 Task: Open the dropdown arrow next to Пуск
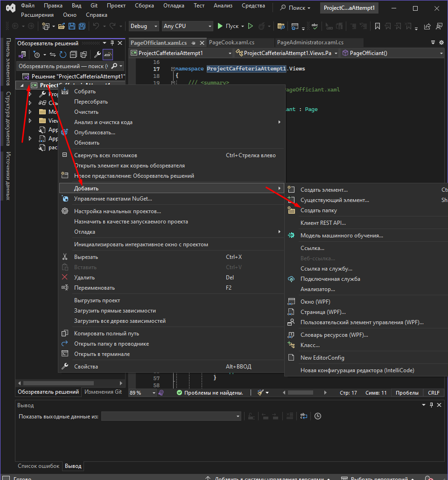pos(243,26)
